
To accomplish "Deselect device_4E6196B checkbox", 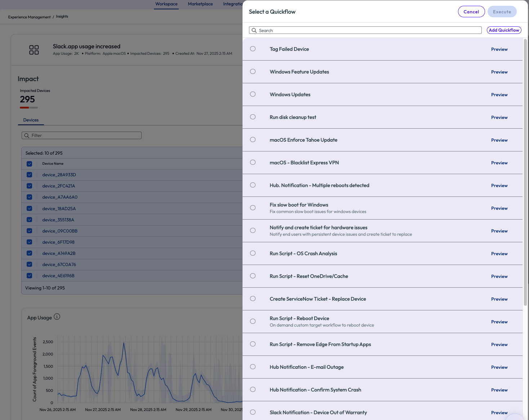I will click(30, 276).
